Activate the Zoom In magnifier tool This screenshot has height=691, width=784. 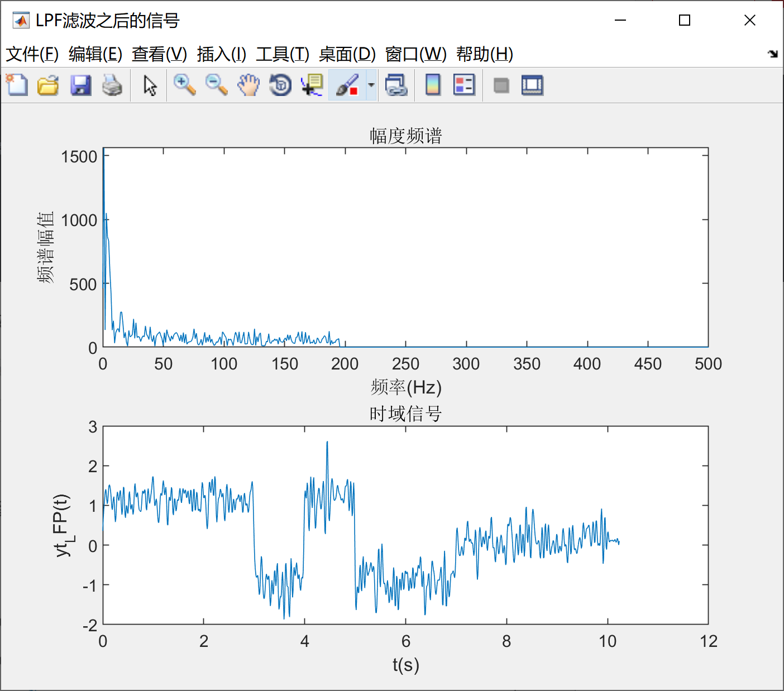tap(184, 85)
